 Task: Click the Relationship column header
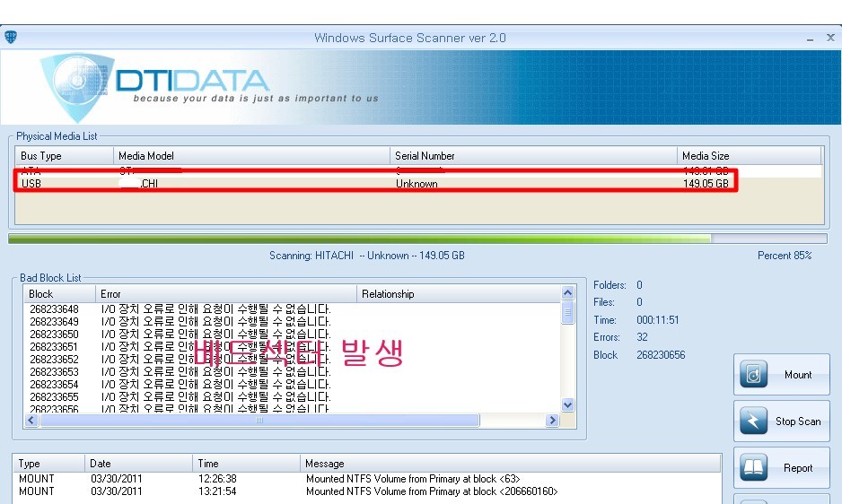458,294
